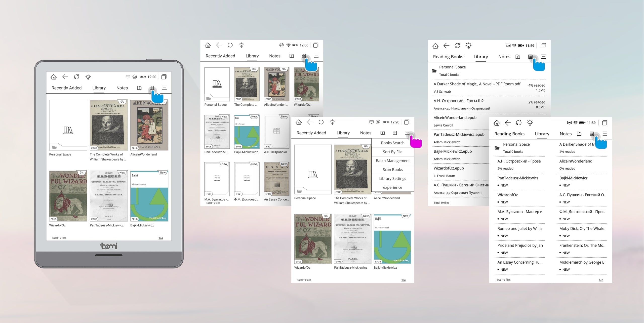The height and width of the screenshot is (323, 644).
Task: Click the add-folder icon beside Notes on bemi device
Action: pos(139,88)
